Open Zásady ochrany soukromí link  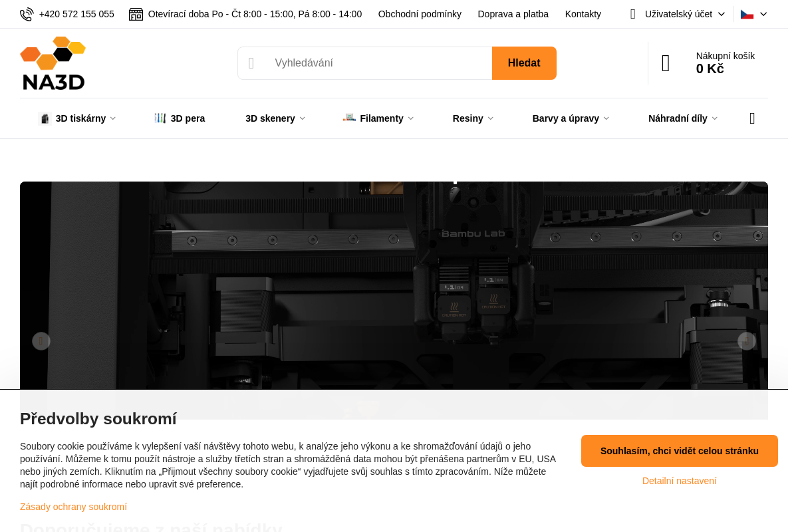coord(73,507)
